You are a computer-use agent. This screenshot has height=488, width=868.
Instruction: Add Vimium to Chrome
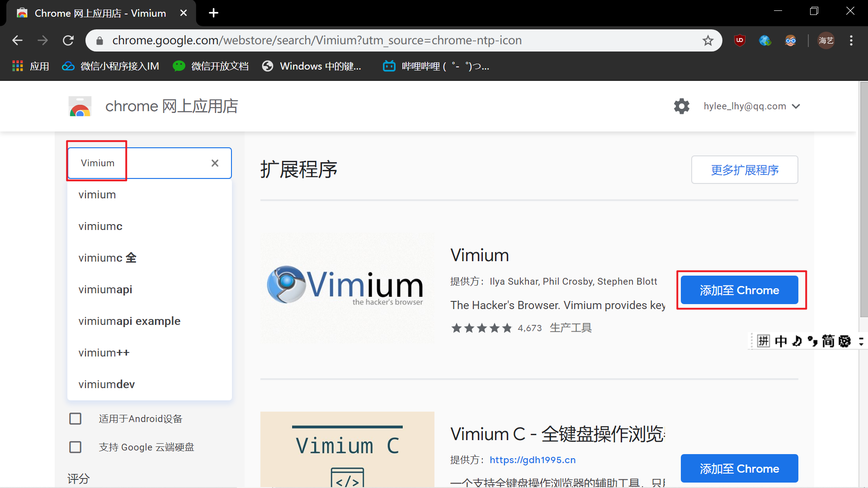tap(740, 290)
